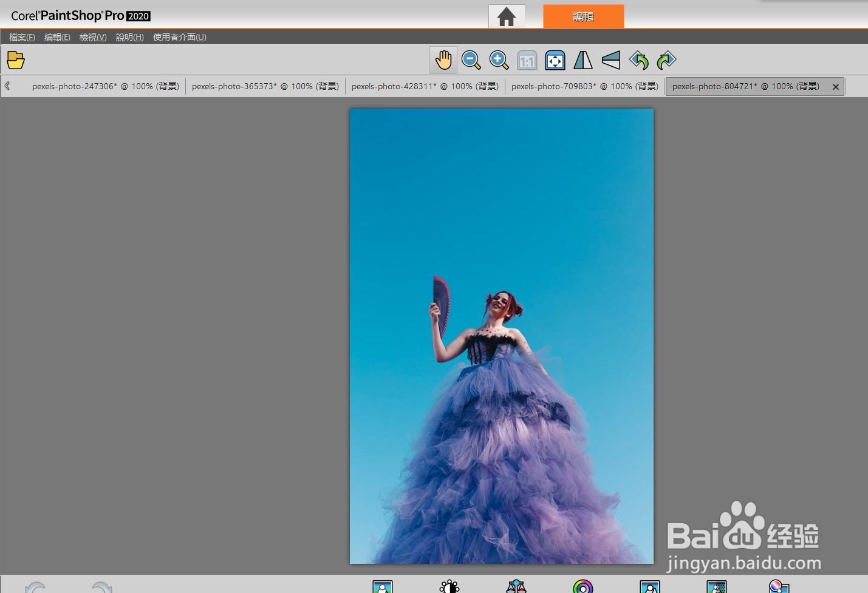Flip the image horizontally (mirror icon)
The height and width of the screenshot is (593, 868).
click(583, 60)
